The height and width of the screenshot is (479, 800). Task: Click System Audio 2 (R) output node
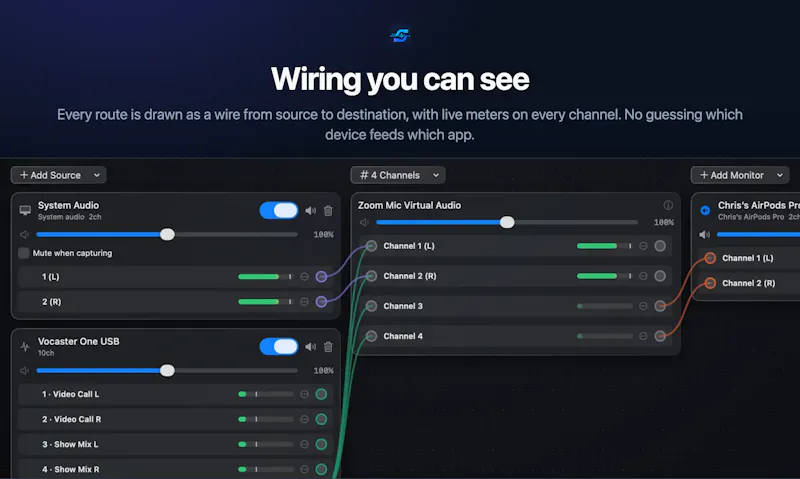321,301
